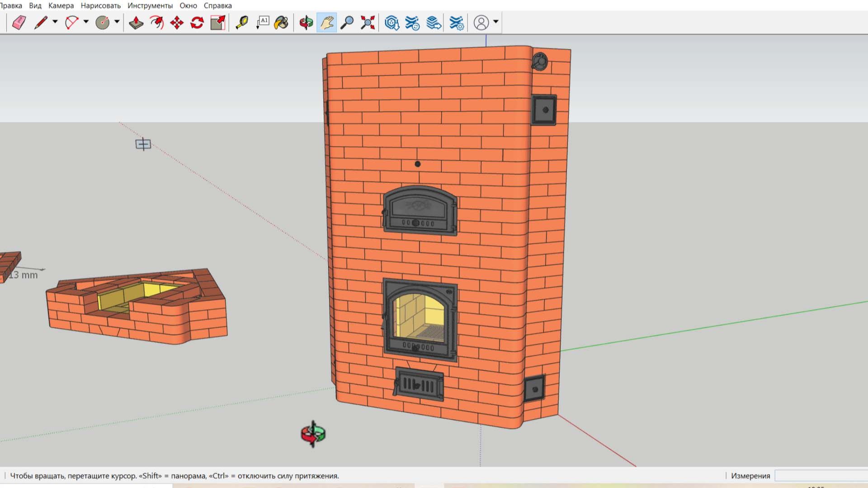Click the Zoom Extents tool
This screenshot has width=868, height=488.
point(368,22)
